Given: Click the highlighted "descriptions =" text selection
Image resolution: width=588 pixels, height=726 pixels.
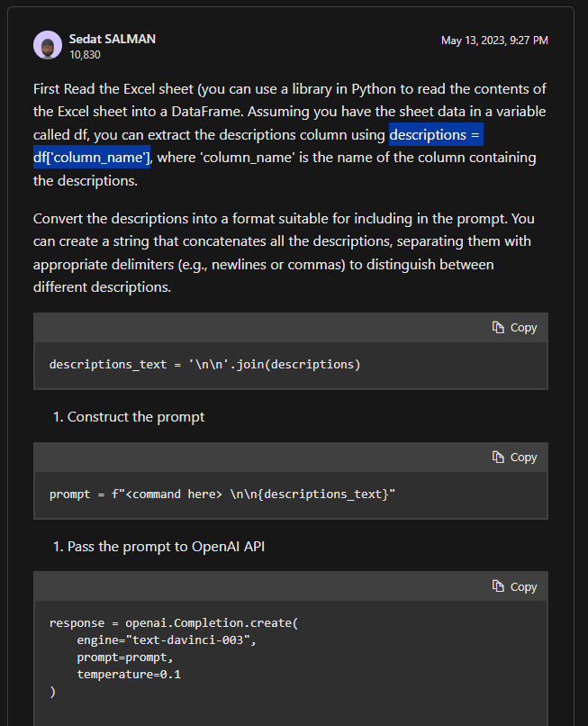Looking at the screenshot, I should click(436, 136).
